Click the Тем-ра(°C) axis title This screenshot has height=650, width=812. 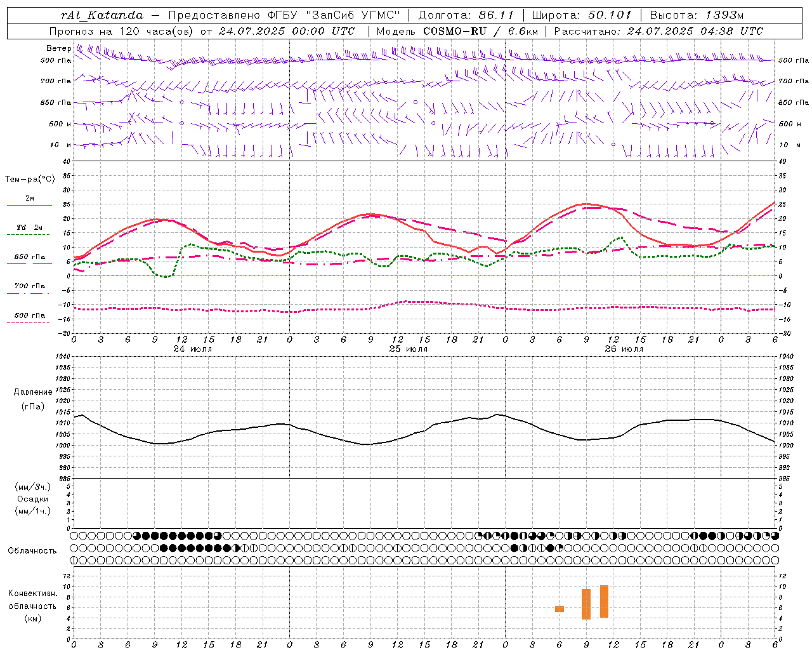(30, 180)
